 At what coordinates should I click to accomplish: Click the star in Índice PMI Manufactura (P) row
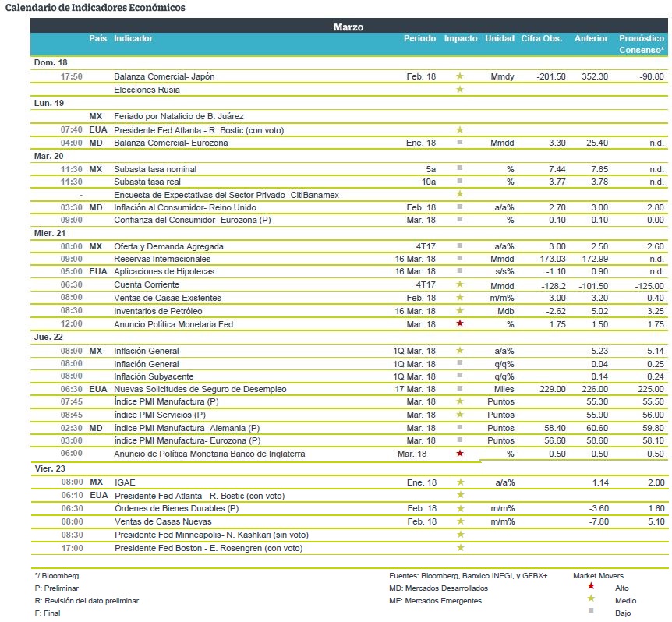[460, 401]
